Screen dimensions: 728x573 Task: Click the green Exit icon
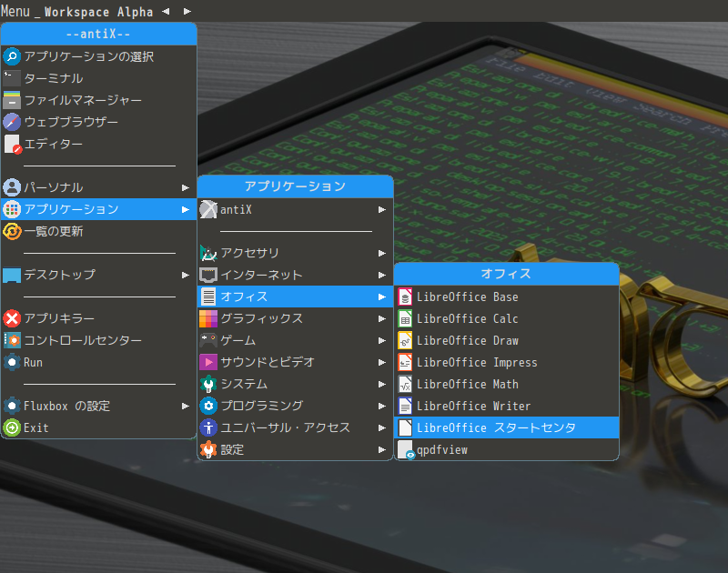(12, 427)
